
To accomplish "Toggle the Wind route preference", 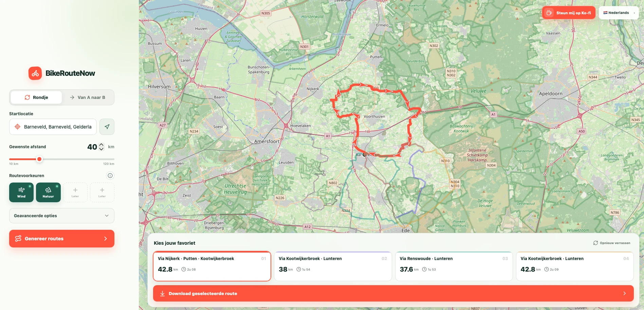I will click(21, 192).
